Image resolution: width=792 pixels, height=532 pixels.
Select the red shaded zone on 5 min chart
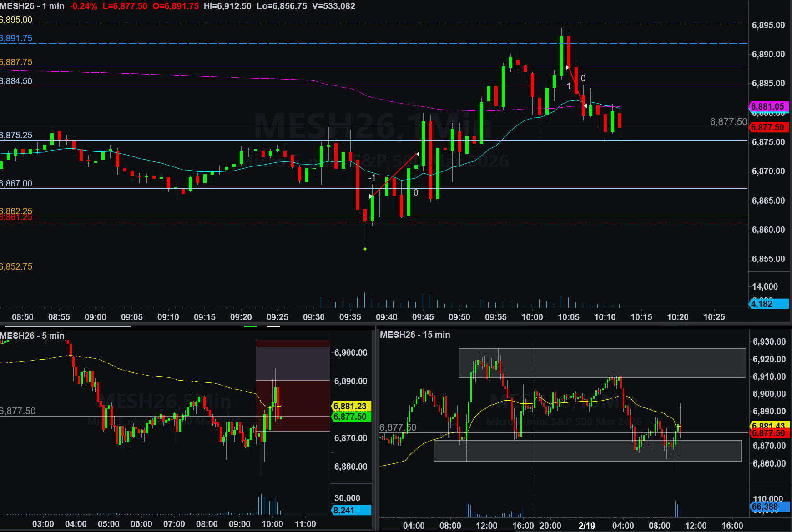click(293, 405)
